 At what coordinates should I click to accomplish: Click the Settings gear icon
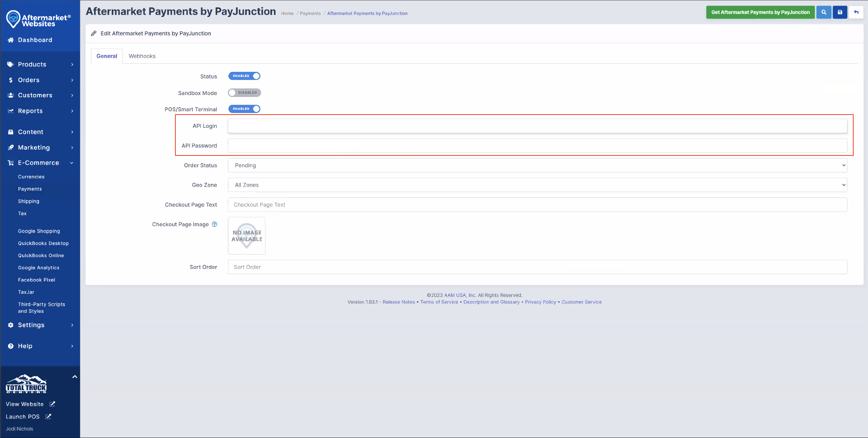click(11, 325)
